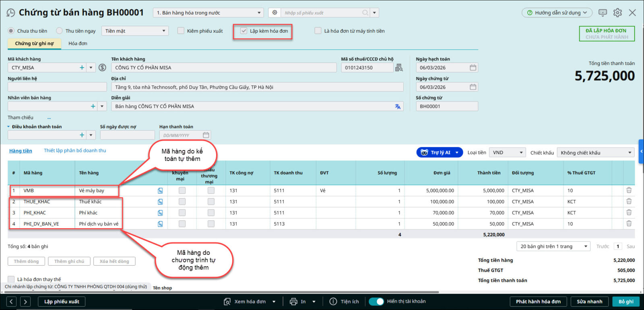
Task: Click translate icon in Diễn giải field
Action: [398, 106]
